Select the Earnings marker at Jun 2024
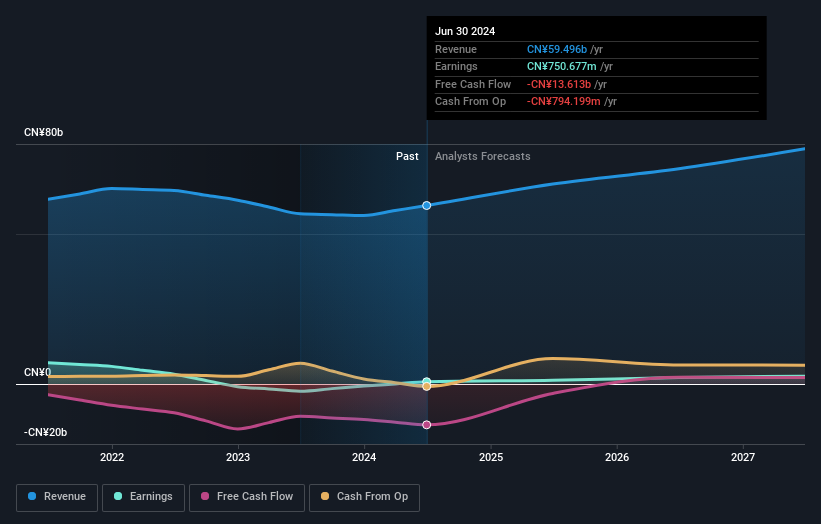This screenshot has width=821, height=524. [x=427, y=381]
